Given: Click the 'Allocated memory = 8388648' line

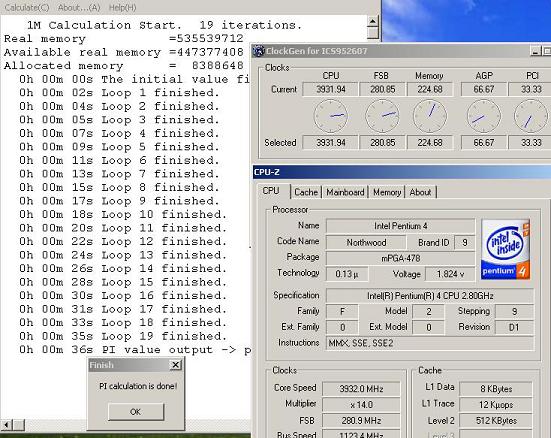Looking at the screenshot, I should point(123,66).
